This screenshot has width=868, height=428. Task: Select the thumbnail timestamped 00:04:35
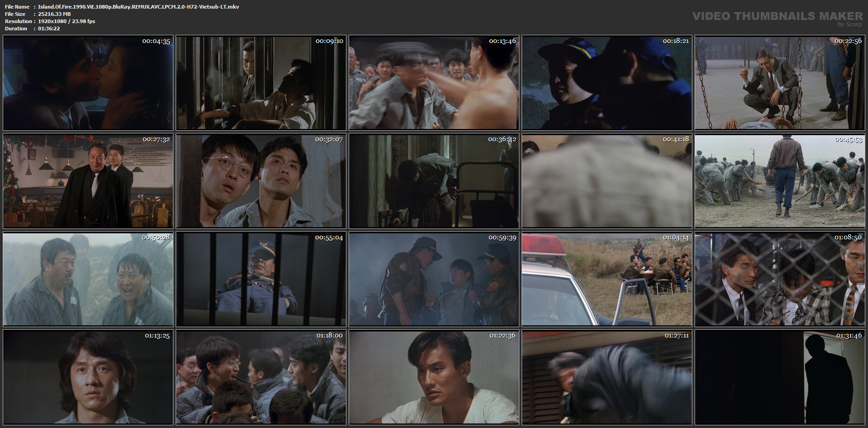tap(88, 83)
